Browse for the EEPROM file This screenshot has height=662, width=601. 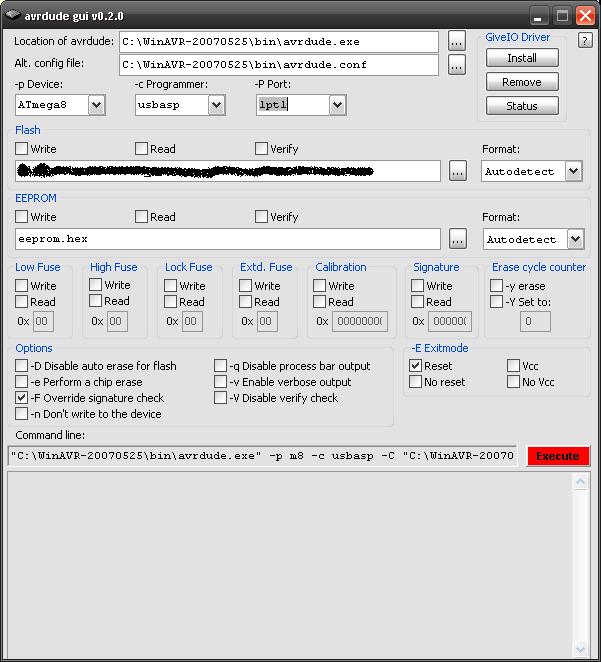pyautogui.click(x=458, y=239)
